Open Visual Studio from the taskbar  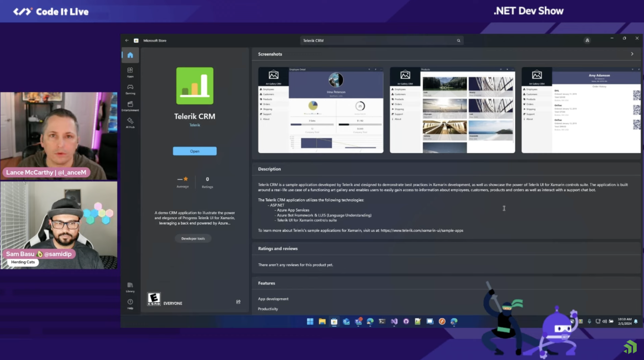[x=394, y=321]
